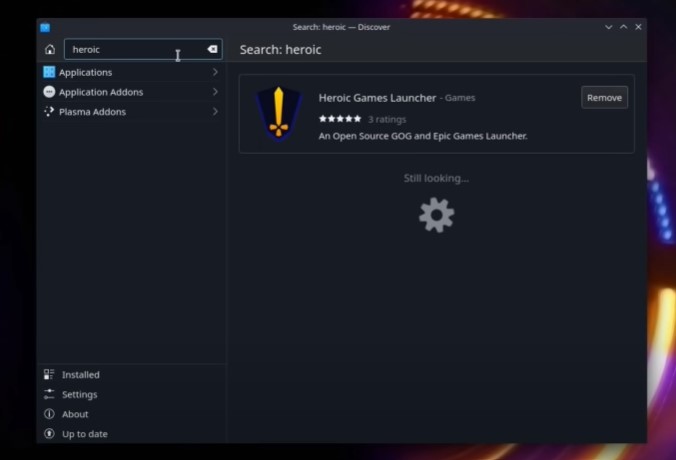Open the Up to date page
The image size is (676, 460).
click(x=131, y=434)
